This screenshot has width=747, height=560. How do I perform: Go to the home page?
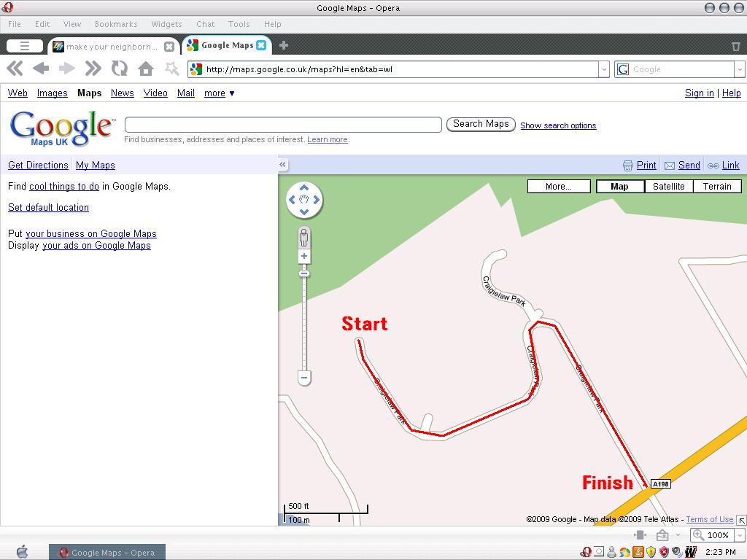point(146,69)
